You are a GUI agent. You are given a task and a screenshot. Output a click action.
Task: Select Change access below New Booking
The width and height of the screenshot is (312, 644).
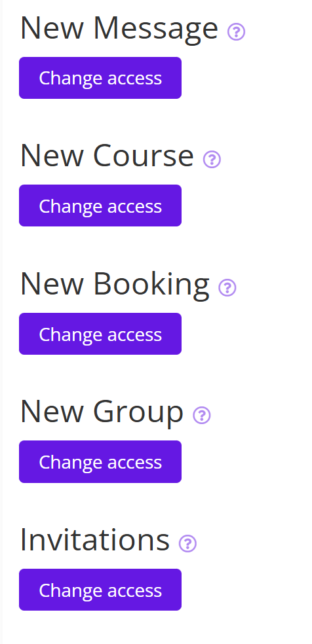pyautogui.click(x=100, y=334)
